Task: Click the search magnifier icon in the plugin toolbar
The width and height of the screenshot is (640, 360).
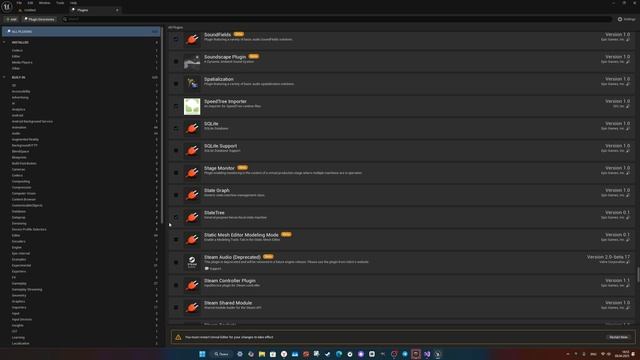Action: coord(65,19)
